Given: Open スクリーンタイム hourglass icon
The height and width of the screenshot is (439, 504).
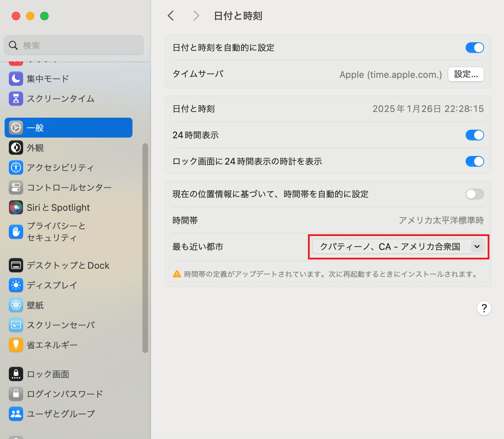Looking at the screenshot, I should pyautogui.click(x=16, y=98).
